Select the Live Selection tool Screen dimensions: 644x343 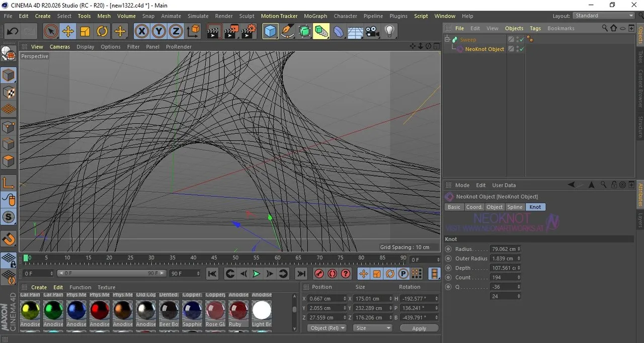(x=50, y=31)
